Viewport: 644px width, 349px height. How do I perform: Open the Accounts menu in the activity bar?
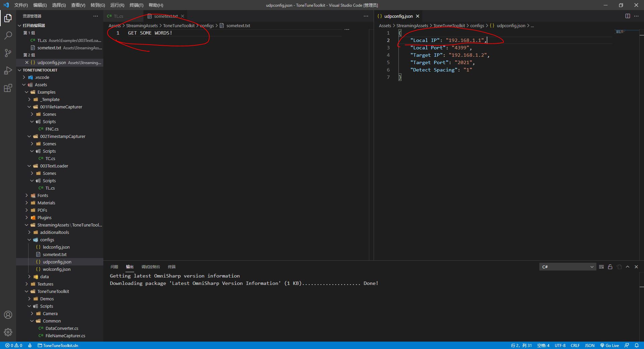click(x=8, y=315)
